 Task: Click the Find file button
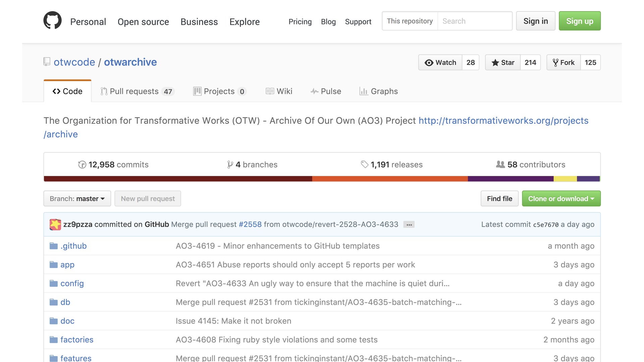click(499, 198)
